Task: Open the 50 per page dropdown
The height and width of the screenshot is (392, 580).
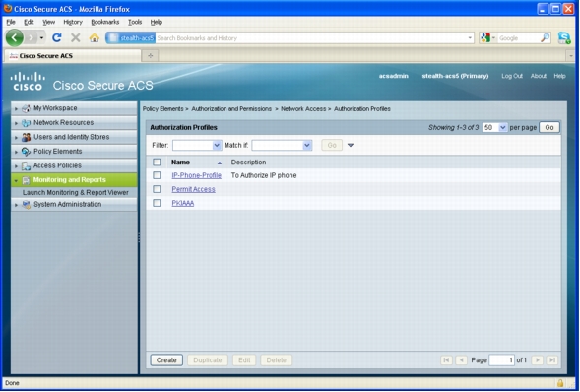Action: pos(494,128)
